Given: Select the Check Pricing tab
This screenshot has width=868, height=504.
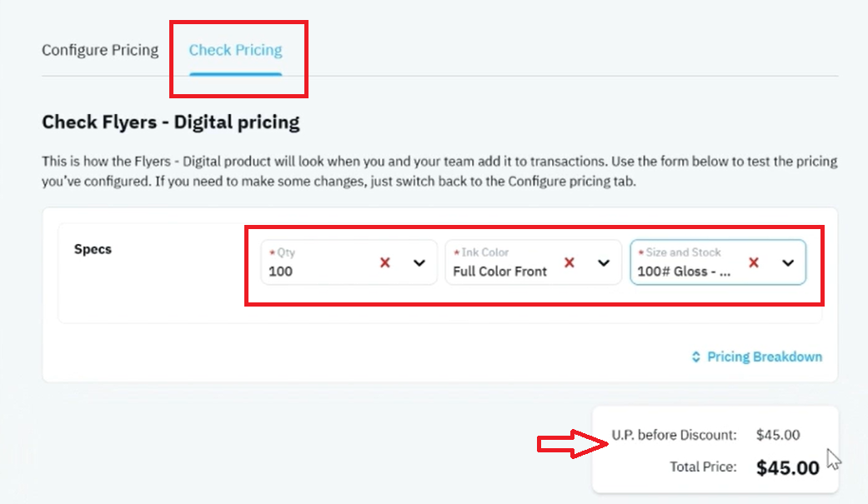Looking at the screenshot, I should click(236, 50).
